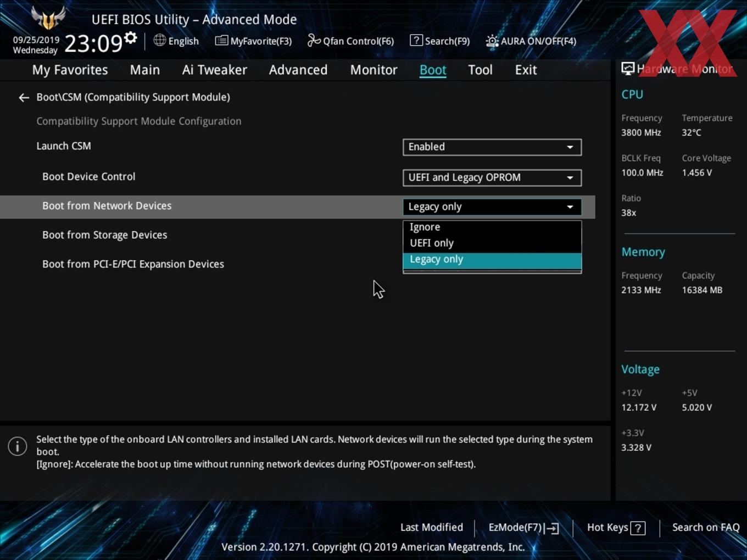Click Search(F9) label
Screen dimensions: 747x560
(x=447, y=41)
